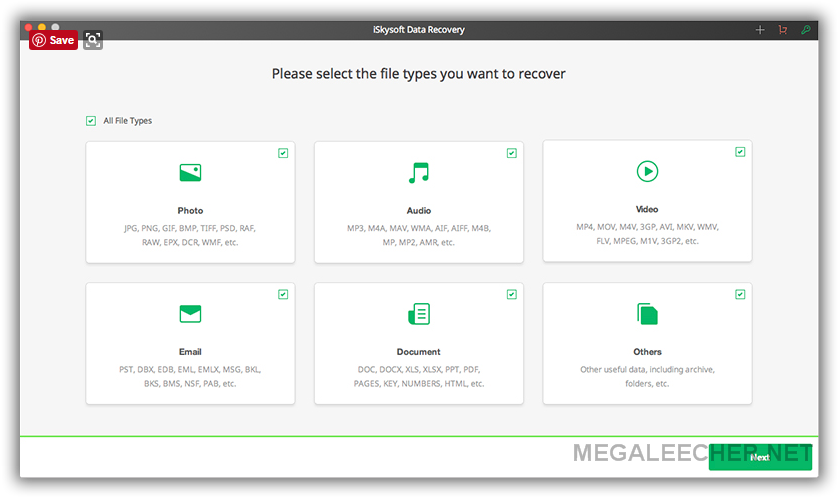Screen dimensions: 839x498
Task: Click the Email card title
Action: pos(190,352)
